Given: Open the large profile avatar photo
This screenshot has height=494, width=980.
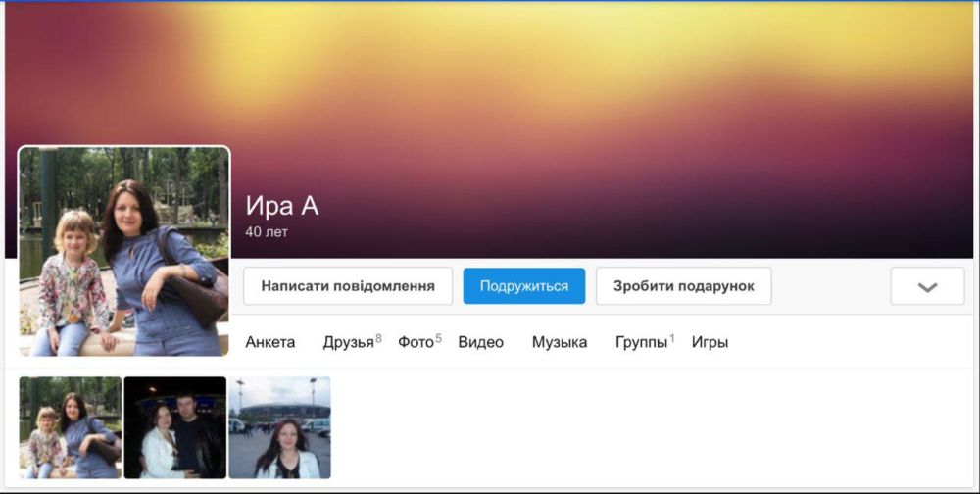Looking at the screenshot, I should 123,251.
